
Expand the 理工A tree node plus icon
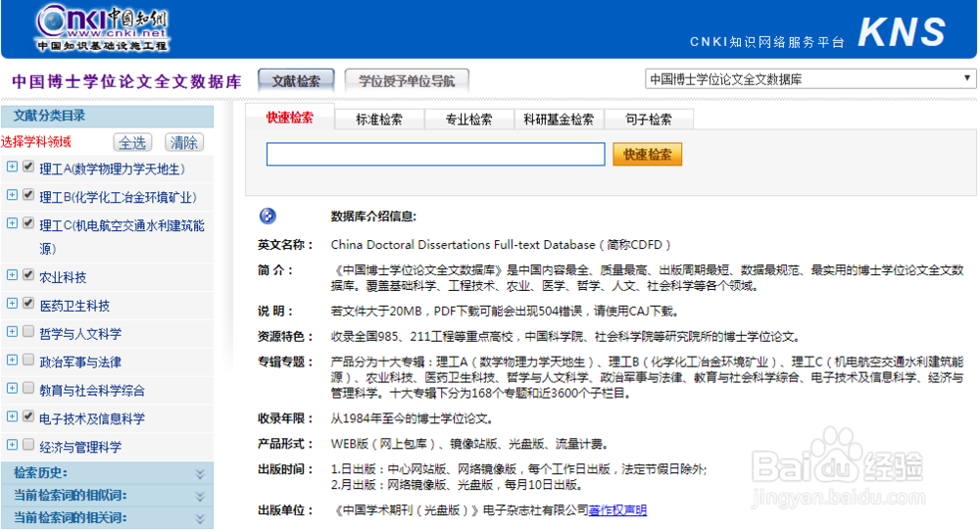[x=12, y=167]
